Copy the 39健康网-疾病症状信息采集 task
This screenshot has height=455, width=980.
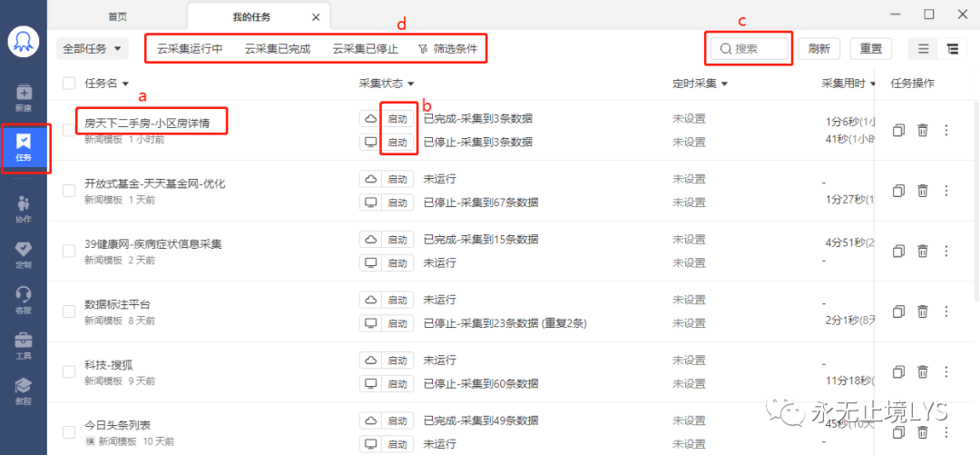pos(898,251)
